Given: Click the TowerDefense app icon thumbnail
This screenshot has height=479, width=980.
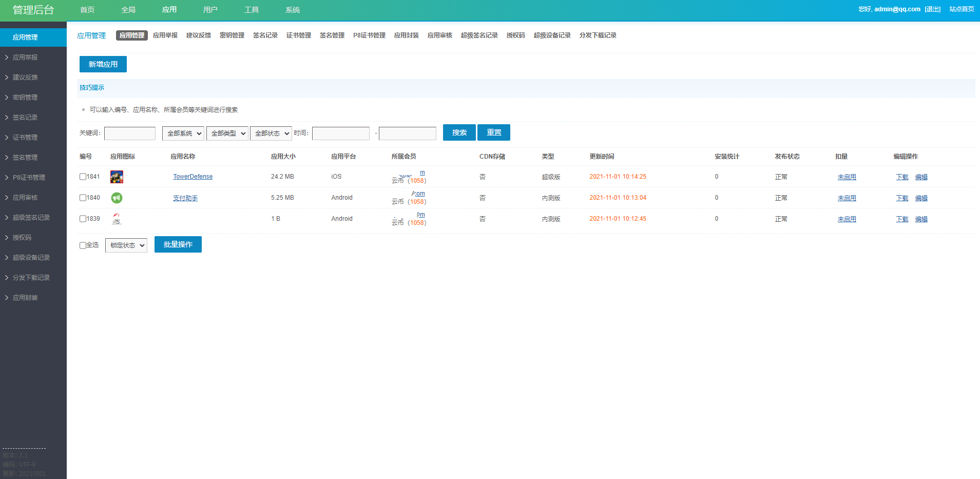Looking at the screenshot, I should click(117, 177).
